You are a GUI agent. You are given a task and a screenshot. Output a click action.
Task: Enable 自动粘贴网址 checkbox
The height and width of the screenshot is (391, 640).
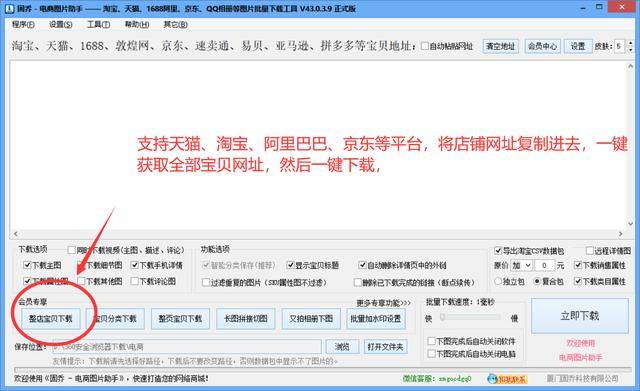point(425,46)
